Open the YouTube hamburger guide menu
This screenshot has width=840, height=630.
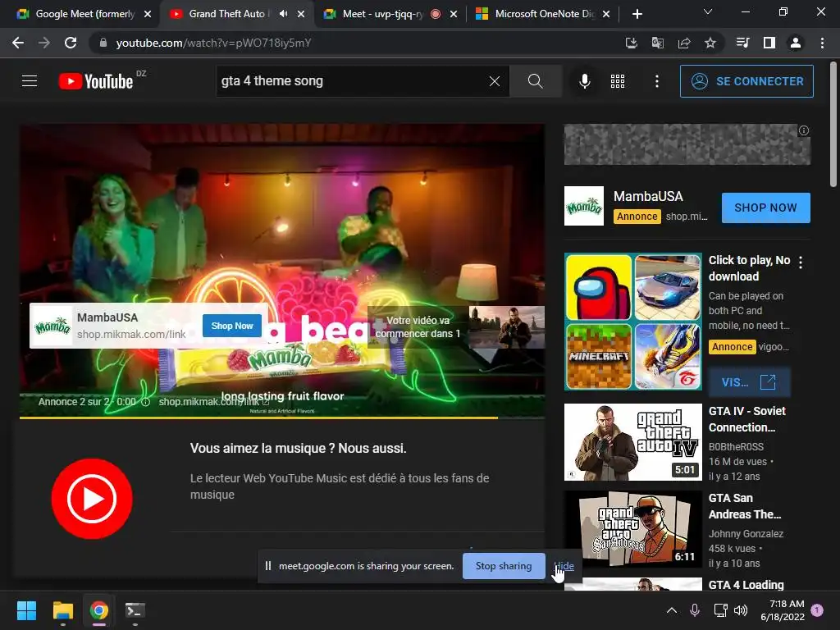tap(30, 81)
